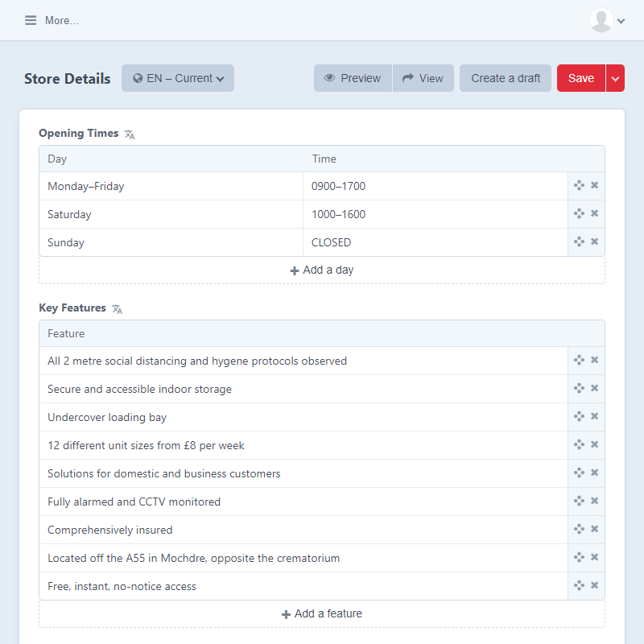This screenshot has width=644, height=644.
Task: Edit the Comprehensively insured text
Action: pyautogui.click(x=303, y=530)
